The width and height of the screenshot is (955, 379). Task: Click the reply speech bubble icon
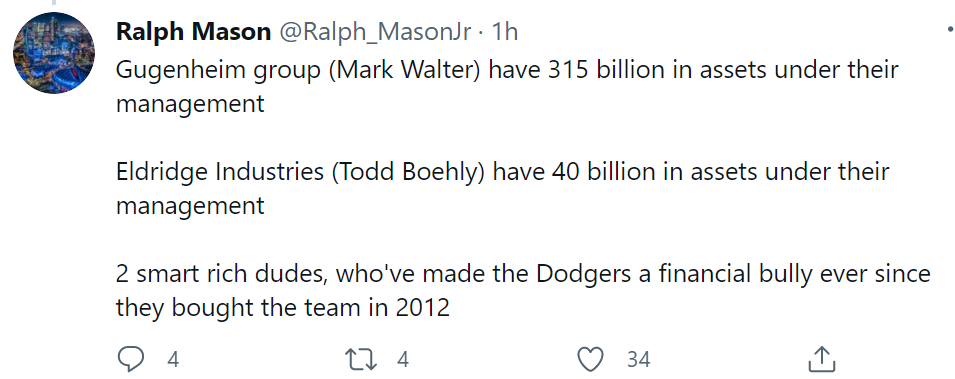(130, 359)
